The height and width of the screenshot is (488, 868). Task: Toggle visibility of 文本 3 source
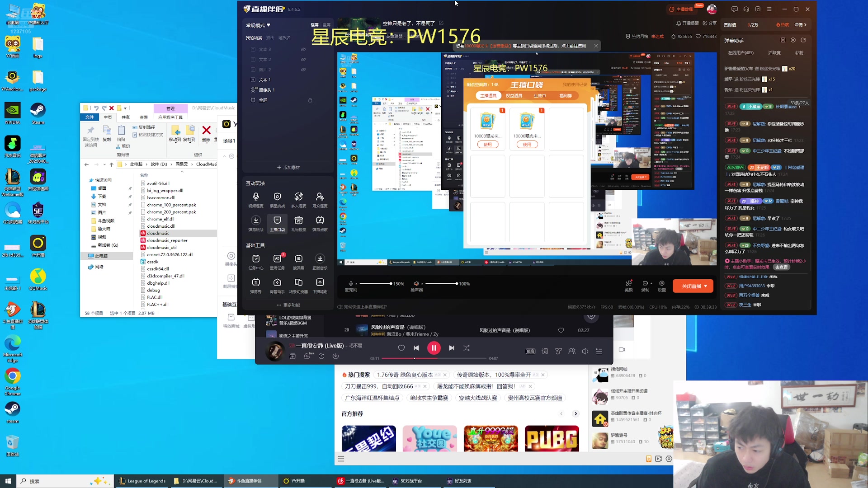[303, 49]
